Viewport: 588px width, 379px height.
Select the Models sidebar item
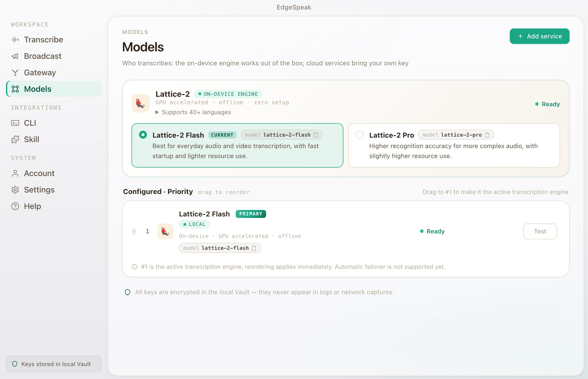(x=54, y=89)
